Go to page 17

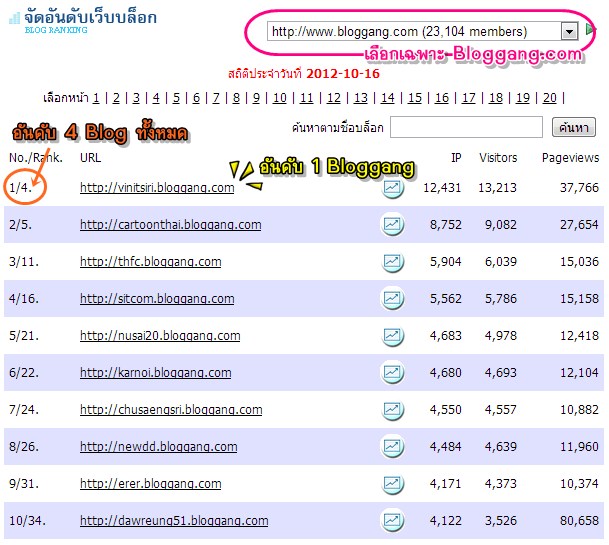468,98
